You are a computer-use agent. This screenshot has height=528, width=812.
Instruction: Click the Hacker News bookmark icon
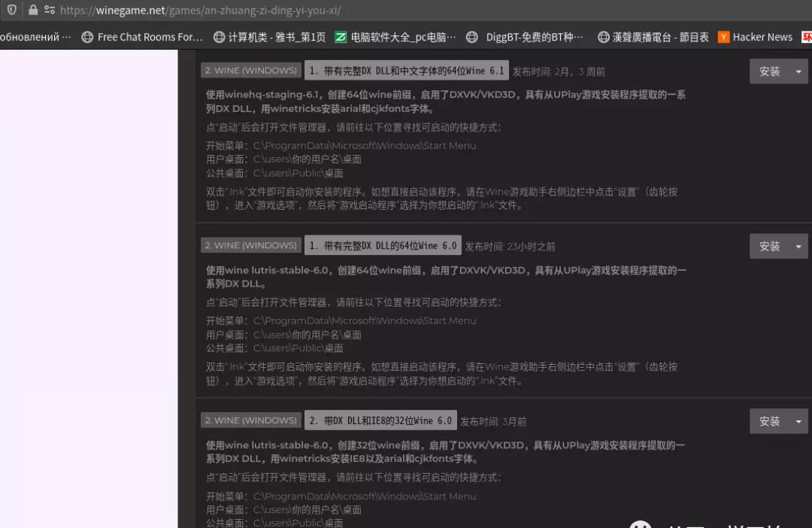click(723, 37)
